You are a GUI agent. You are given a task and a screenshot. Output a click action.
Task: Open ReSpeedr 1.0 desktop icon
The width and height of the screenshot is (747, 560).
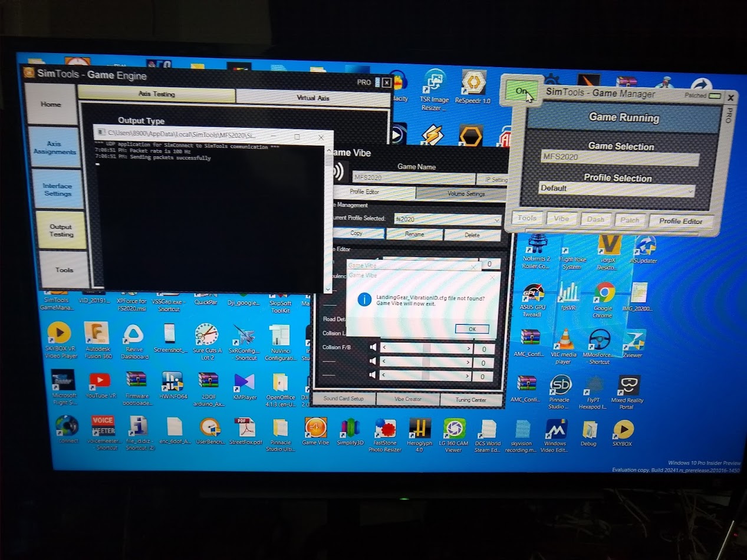473,87
